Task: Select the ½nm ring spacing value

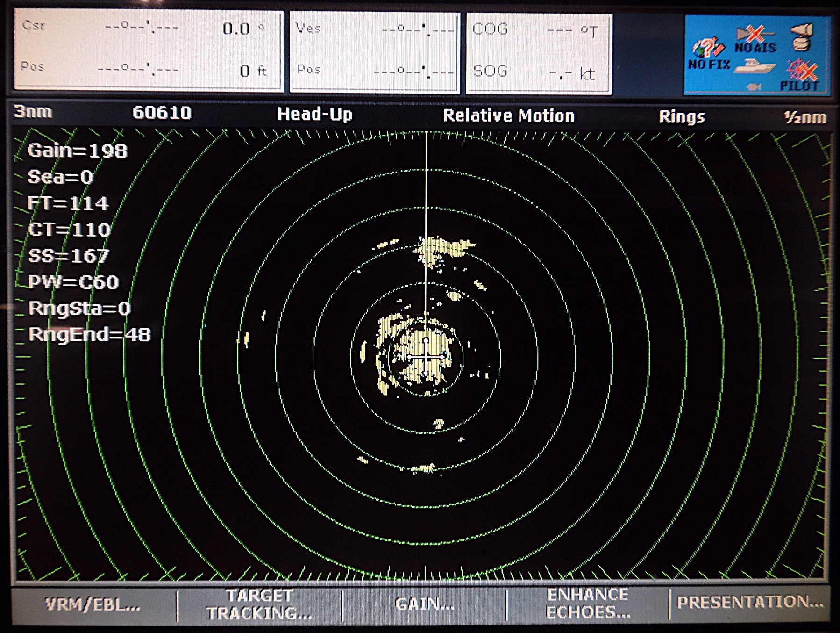Action: 804,117
